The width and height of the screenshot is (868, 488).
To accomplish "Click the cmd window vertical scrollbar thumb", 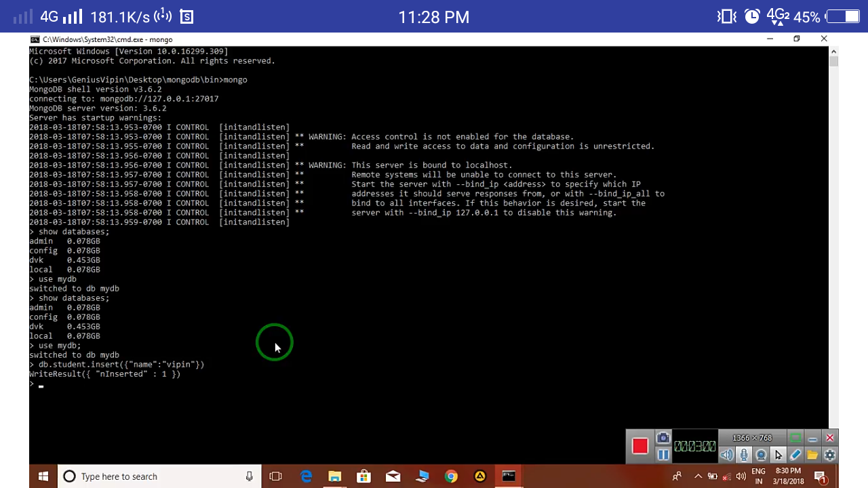I will click(x=833, y=62).
